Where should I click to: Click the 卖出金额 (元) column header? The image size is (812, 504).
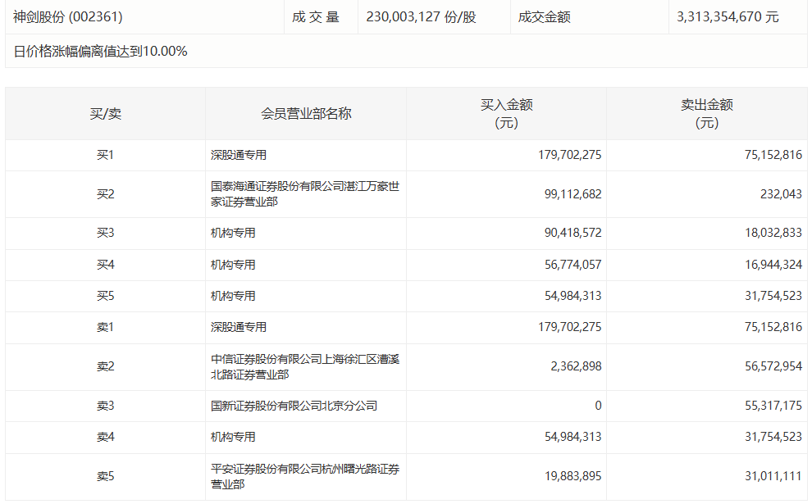pos(706,114)
